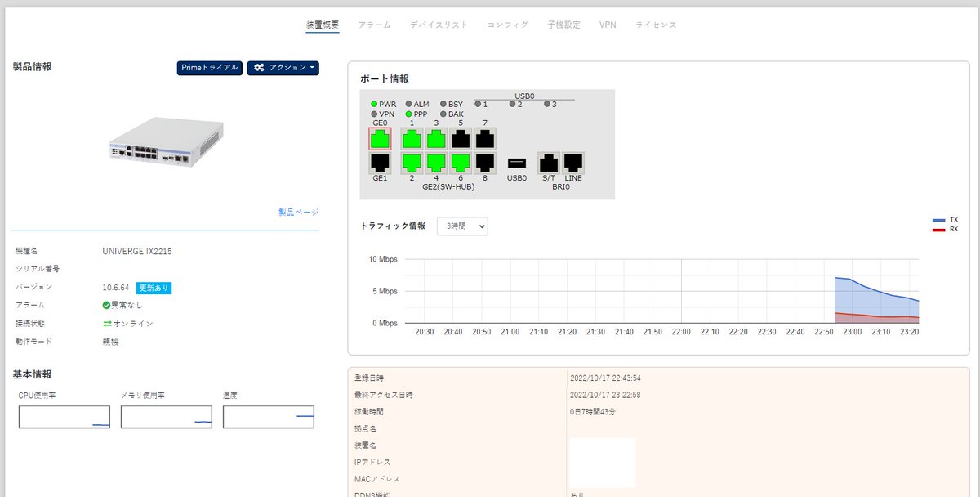Click the PWR LED indicator
Viewport: 980px width, 497px height.
click(x=374, y=104)
